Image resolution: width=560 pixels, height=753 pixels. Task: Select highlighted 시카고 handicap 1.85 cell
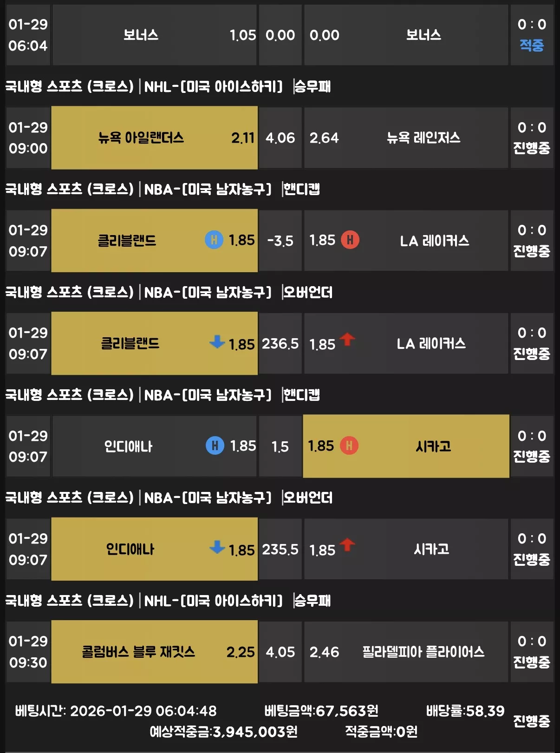click(406, 446)
